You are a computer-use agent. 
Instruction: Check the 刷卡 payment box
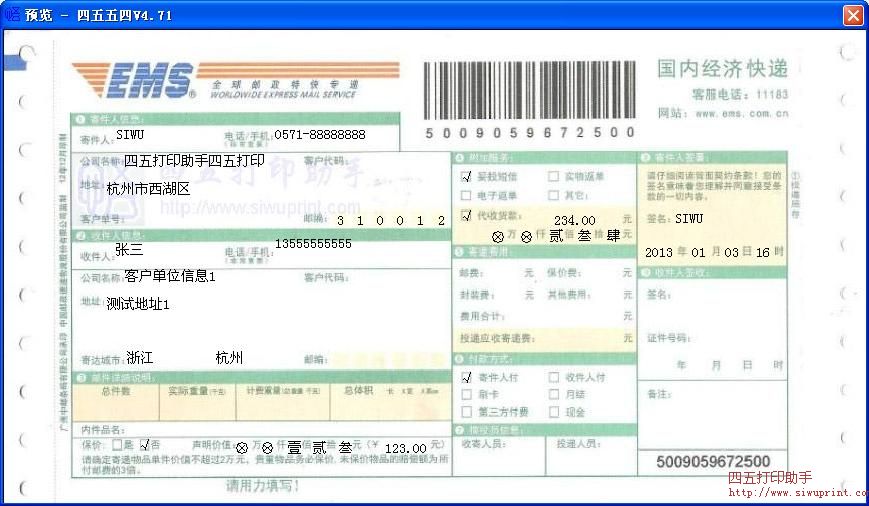click(x=467, y=395)
